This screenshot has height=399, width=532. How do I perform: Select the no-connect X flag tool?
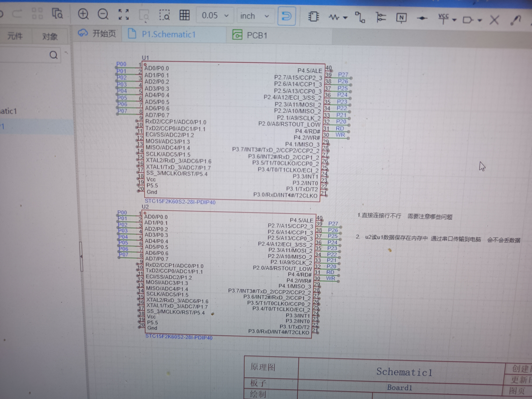coord(494,20)
